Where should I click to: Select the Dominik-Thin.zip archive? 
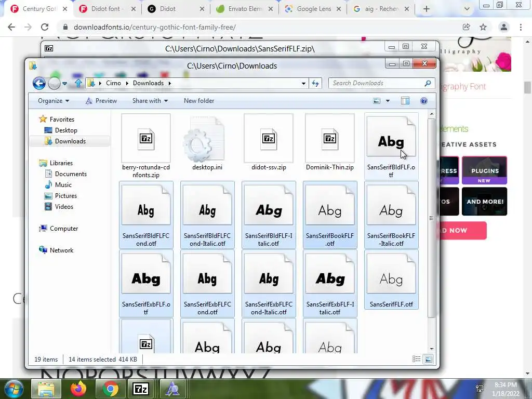point(330,143)
